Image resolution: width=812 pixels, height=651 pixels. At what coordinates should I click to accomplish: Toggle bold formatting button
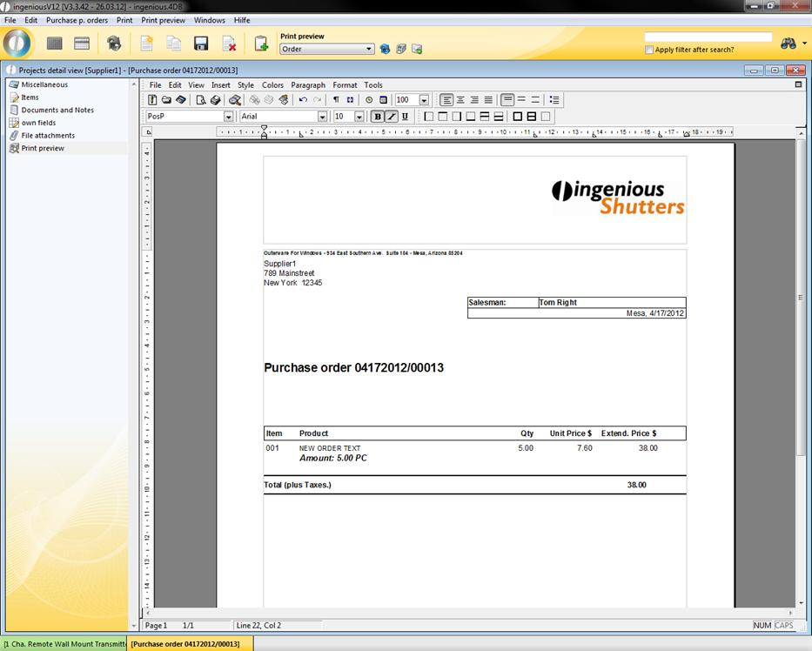tap(378, 117)
